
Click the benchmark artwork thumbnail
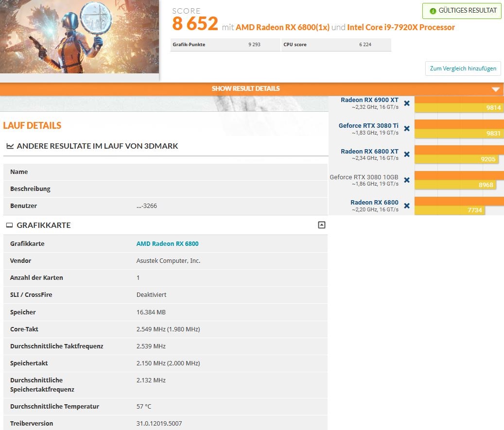pyautogui.click(x=79, y=36)
